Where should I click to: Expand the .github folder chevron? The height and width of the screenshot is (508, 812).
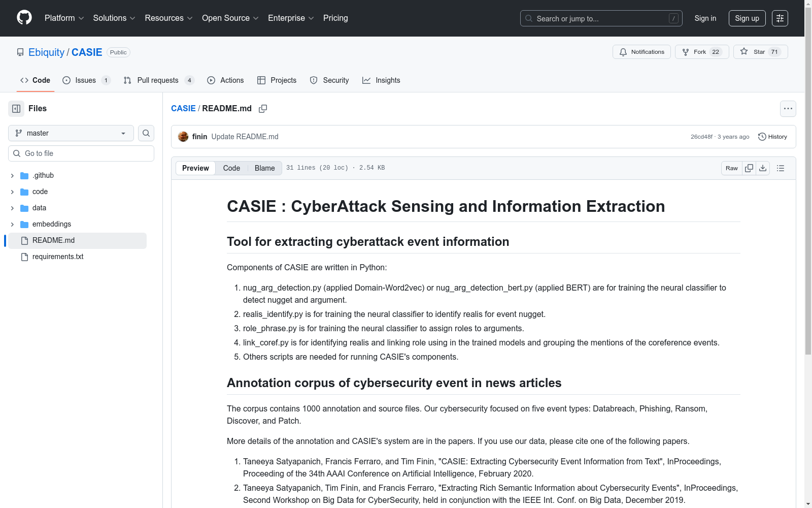pyautogui.click(x=12, y=175)
